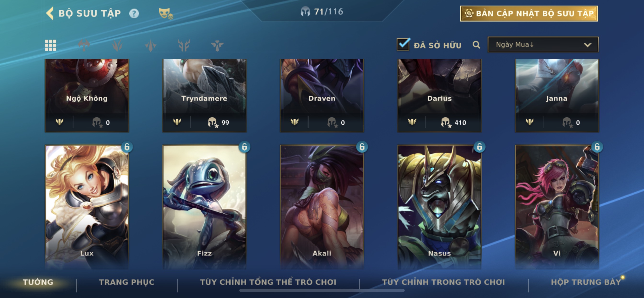Open the Lux champion card
Viewport: 644px width, 298px height.
click(x=87, y=207)
